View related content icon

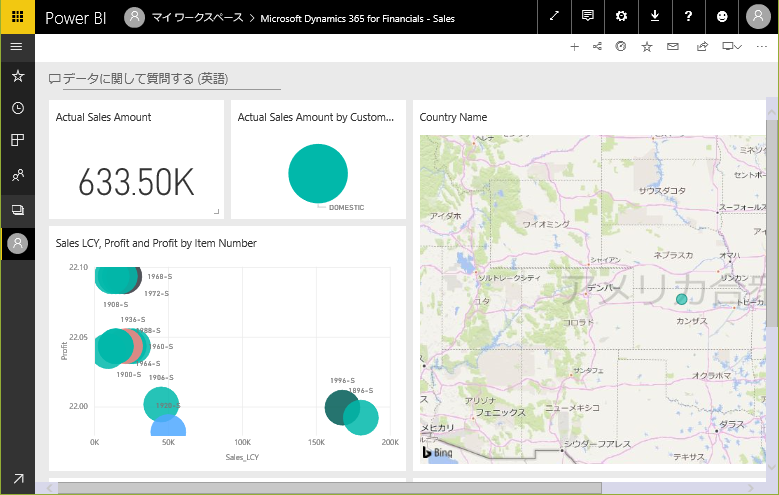(x=597, y=47)
